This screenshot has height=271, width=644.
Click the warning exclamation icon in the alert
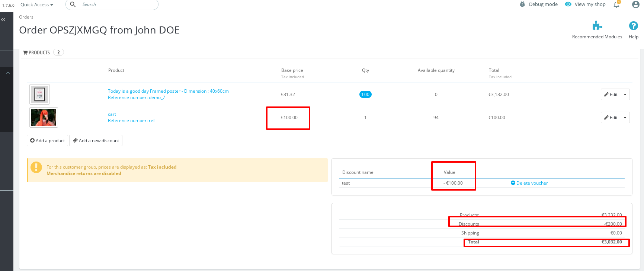[x=36, y=168]
